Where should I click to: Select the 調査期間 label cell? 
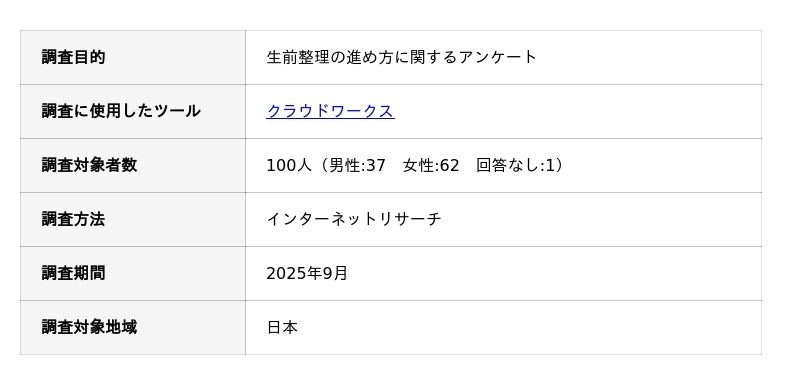133,273
